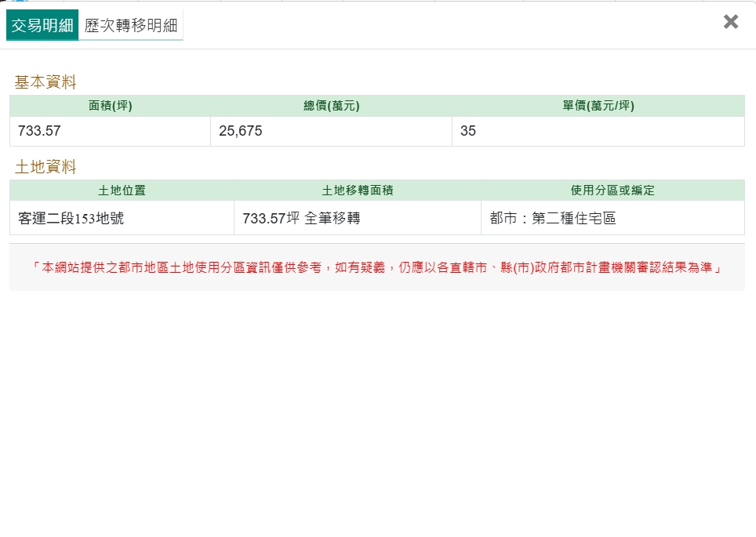Click the 733.57 area value under 面積(坪)

(x=39, y=132)
